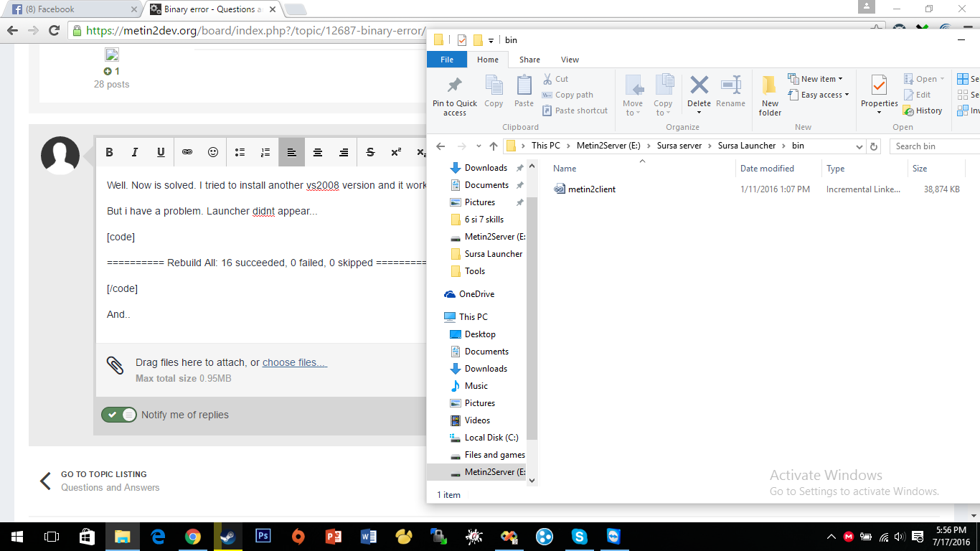Image resolution: width=980 pixels, height=551 pixels.
Task: Open Windows Start menu
Action: click(x=17, y=537)
